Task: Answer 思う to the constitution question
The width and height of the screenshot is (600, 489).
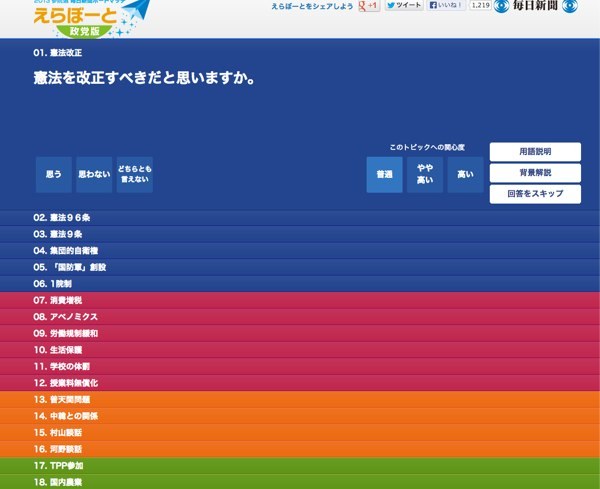Action: point(54,175)
